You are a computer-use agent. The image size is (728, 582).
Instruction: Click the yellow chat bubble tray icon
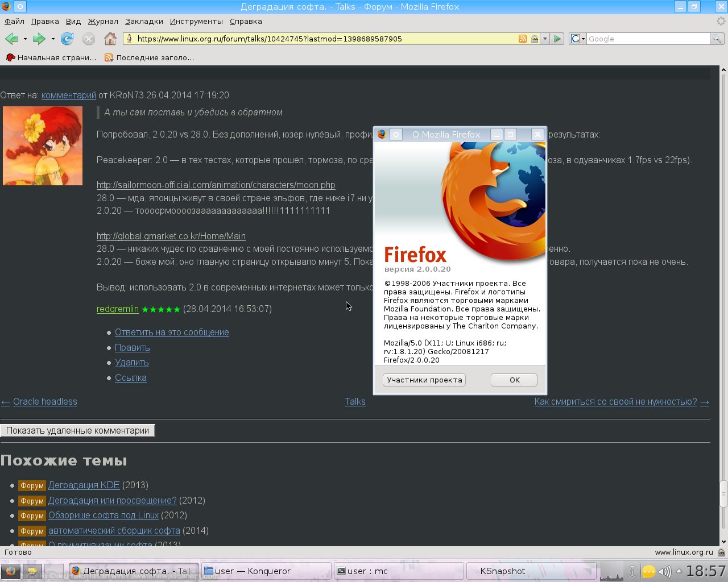point(648,572)
